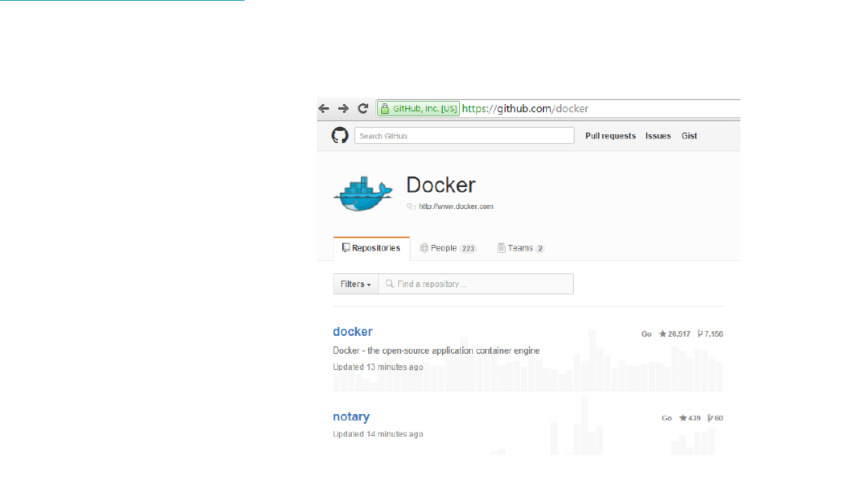This screenshot has height=488, width=868.
Task: Click the link icon beside docker.com URL
Action: 410,207
